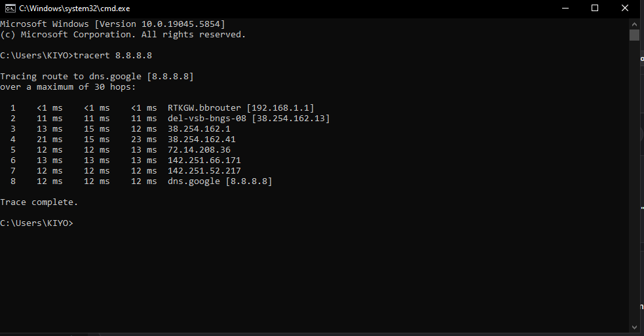Click the IP address 142.251.66.171
The height and width of the screenshot is (336, 644).
pyautogui.click(x=204, y=160)
